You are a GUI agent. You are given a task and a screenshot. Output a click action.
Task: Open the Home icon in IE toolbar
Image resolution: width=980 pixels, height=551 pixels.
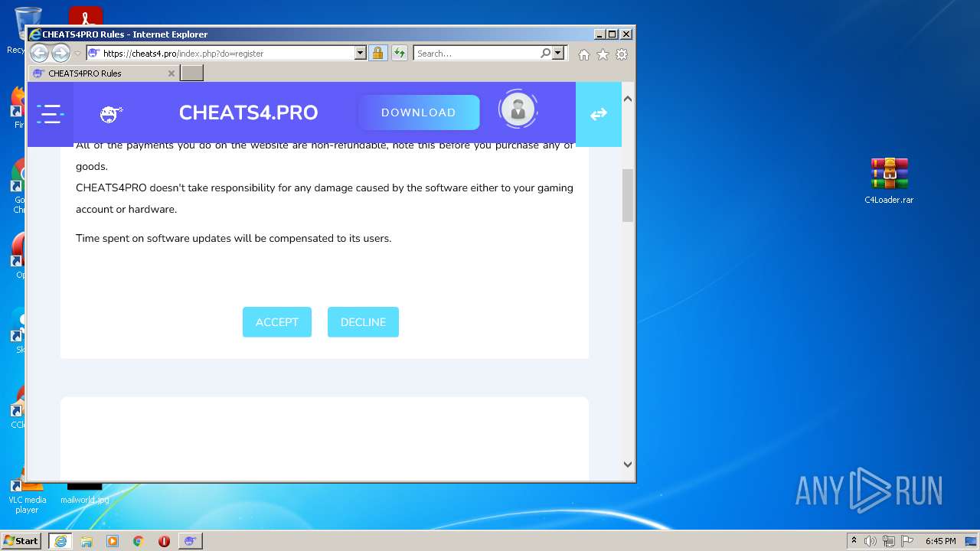pos(584,54)
